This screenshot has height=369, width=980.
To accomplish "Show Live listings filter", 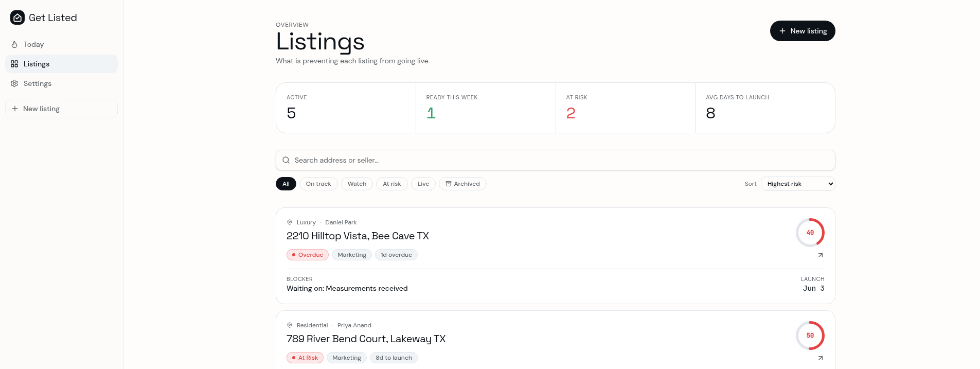I will click(x=423, y=184).
